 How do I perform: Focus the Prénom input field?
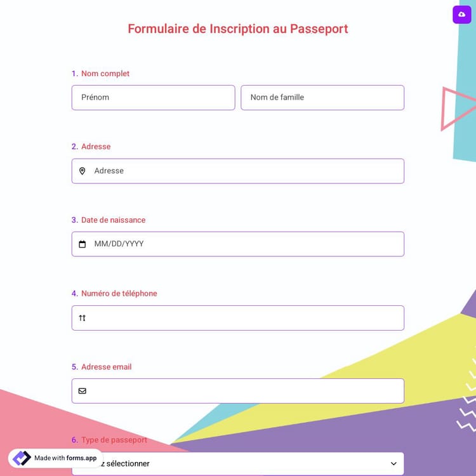pyautogui.click(x=153, y=98)
